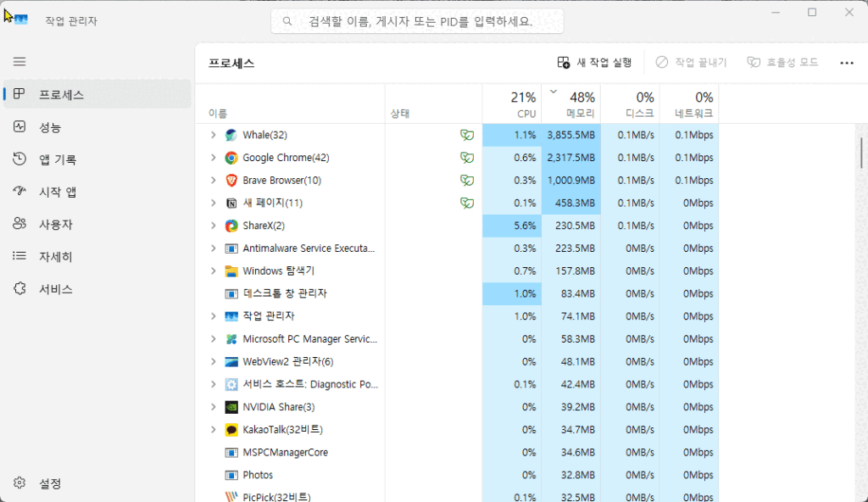
Task: Expand the WebView2 관리자(6) group
Action: (213, 361)
